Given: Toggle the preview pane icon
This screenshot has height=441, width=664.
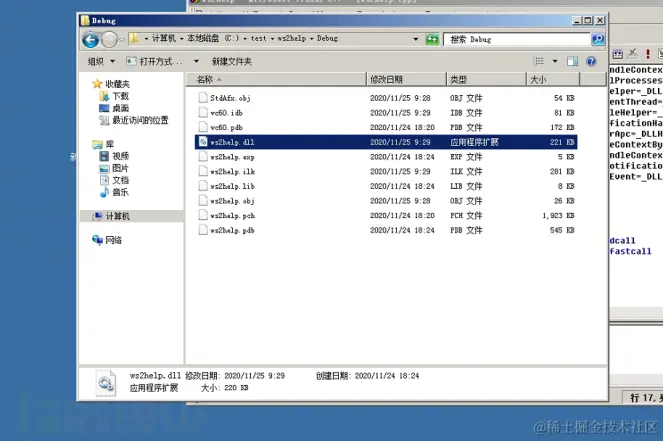Looking at the screenshot, I should pos(573,61).
